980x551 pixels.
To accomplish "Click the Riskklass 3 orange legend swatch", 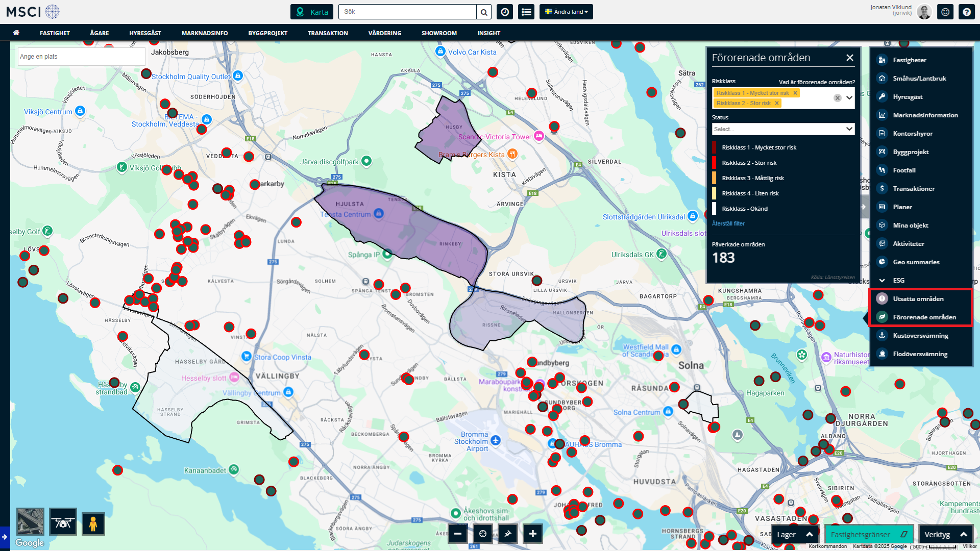I will coord(715,178).
